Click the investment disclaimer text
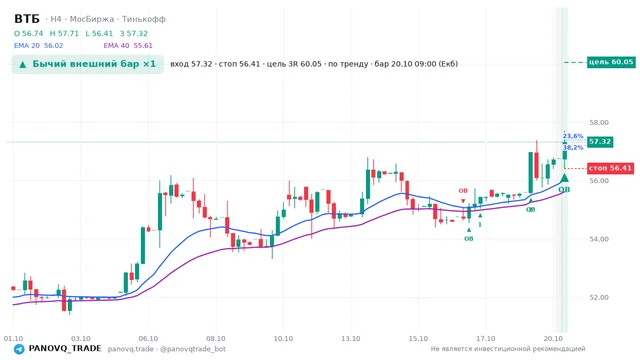Image resolution: width=640 pixels, height=360 pixels. (x=508, y=349)
